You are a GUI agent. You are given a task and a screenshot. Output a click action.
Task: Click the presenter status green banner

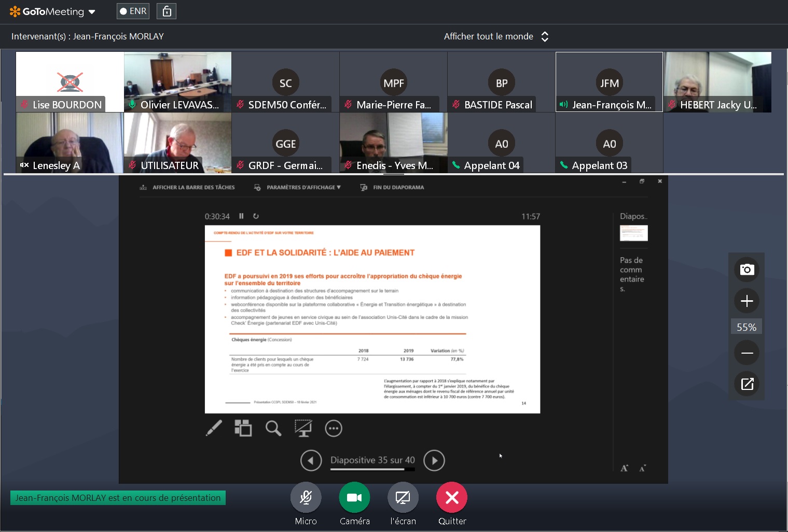(118, 498)
